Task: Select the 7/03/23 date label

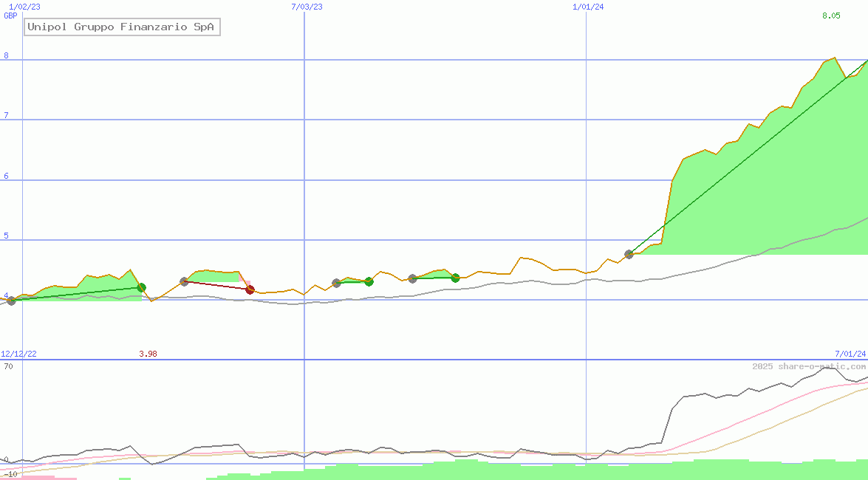Action: click(x=307, y=7)
